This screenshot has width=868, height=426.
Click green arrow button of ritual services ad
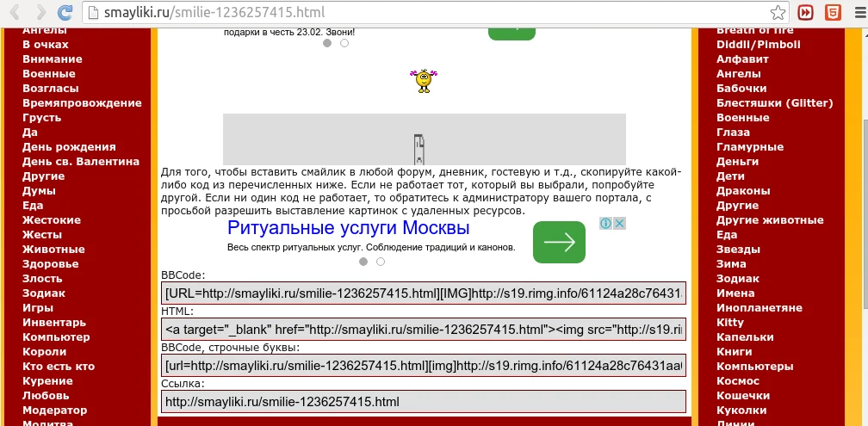point(559,243)
